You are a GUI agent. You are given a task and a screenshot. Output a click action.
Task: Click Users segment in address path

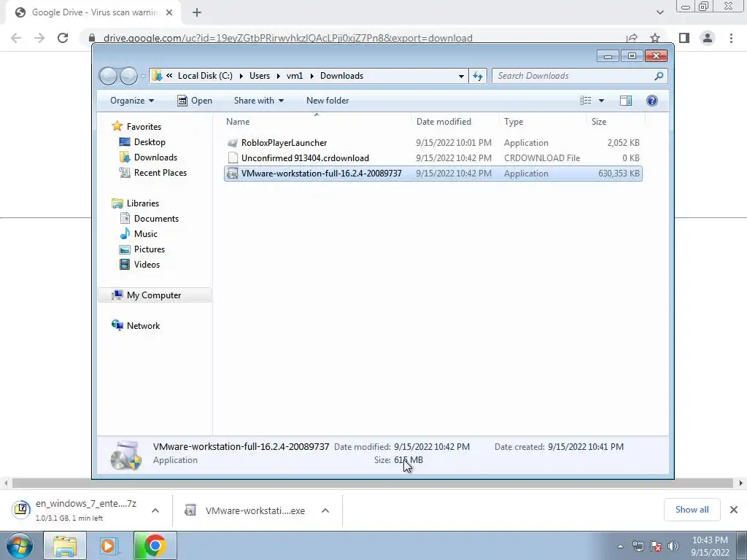tap(259, 76)
